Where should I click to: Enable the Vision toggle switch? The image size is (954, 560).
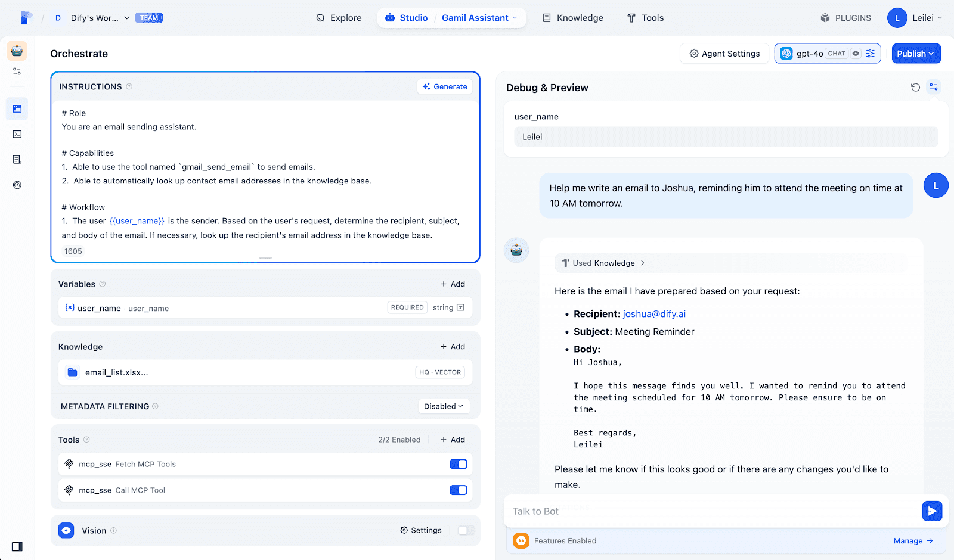[466, 530]
